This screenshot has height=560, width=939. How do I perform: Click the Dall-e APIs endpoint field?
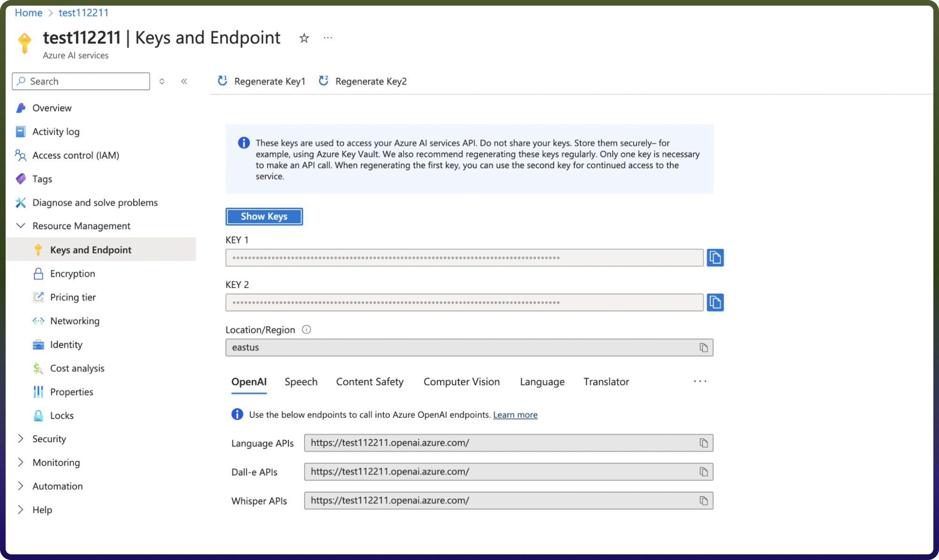(x=508, y=472)
